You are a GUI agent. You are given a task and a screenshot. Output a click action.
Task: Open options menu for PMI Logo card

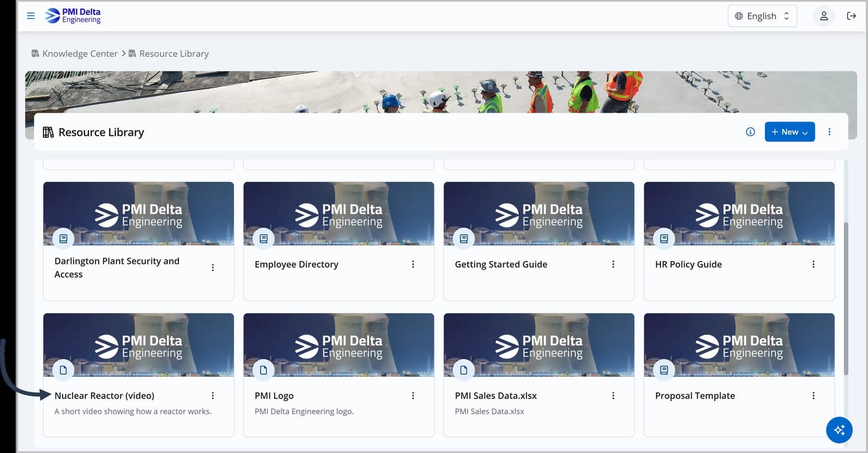coord(413,395)
